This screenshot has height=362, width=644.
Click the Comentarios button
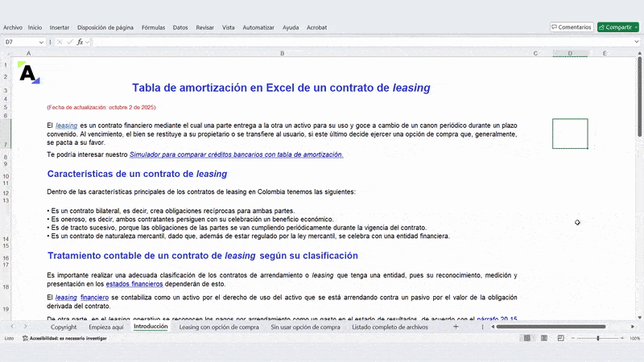tap(572, 27)
